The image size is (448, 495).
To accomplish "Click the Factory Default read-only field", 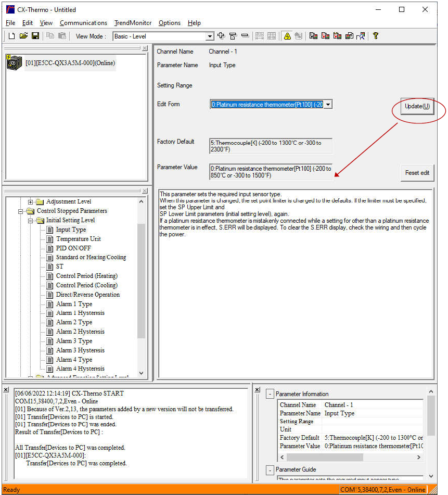I will 271,146.
